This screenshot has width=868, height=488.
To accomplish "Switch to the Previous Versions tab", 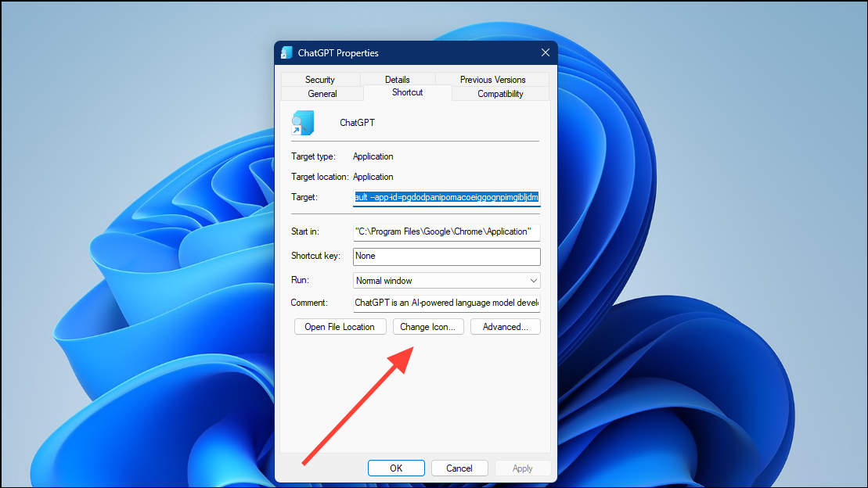I will pyautogui.click(x=492, y=79).
